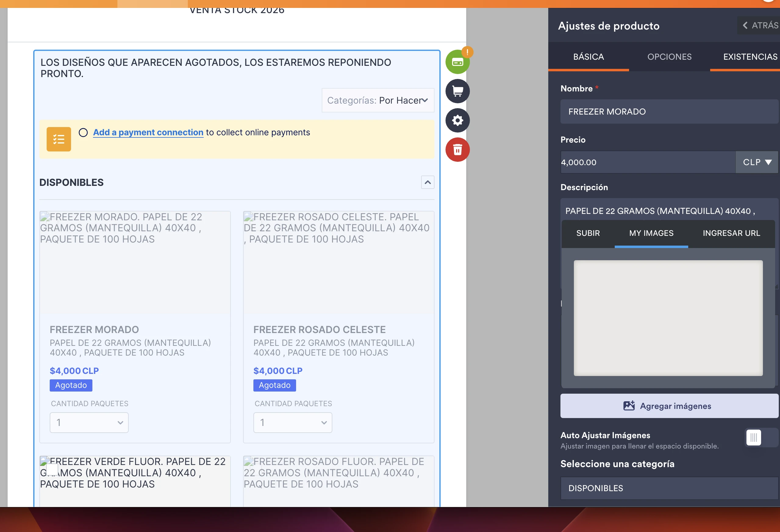Click $4,000 CLP price of FREEZER ROSADO CELESTE
The width and height of the screenshot is (780, 532).
[278, 371]
